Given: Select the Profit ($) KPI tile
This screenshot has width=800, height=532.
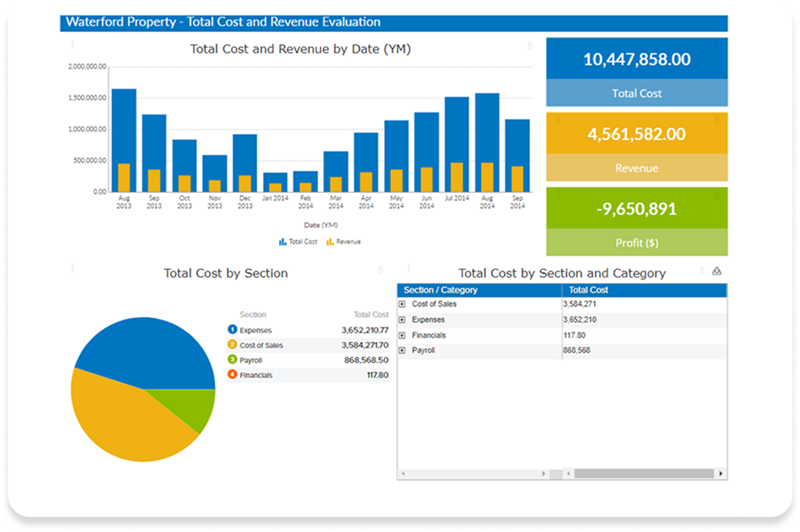Looking at the screenshot, I should 636,221.
